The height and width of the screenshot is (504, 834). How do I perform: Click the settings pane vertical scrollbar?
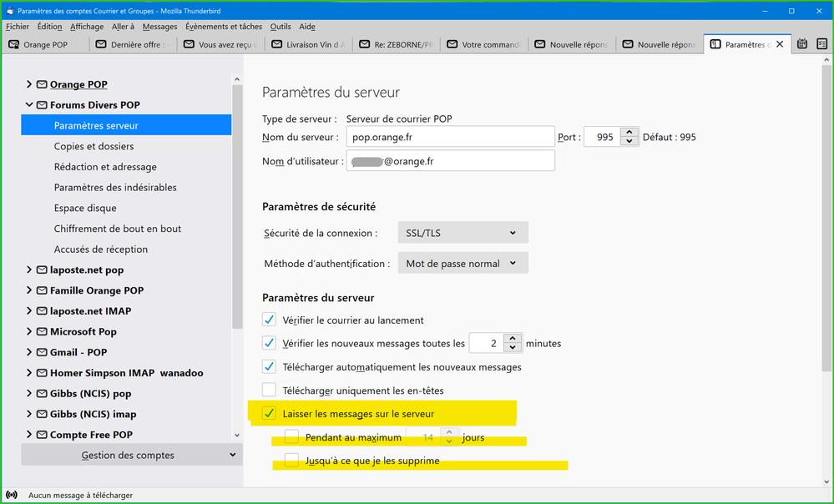click(x=826, y=218)
